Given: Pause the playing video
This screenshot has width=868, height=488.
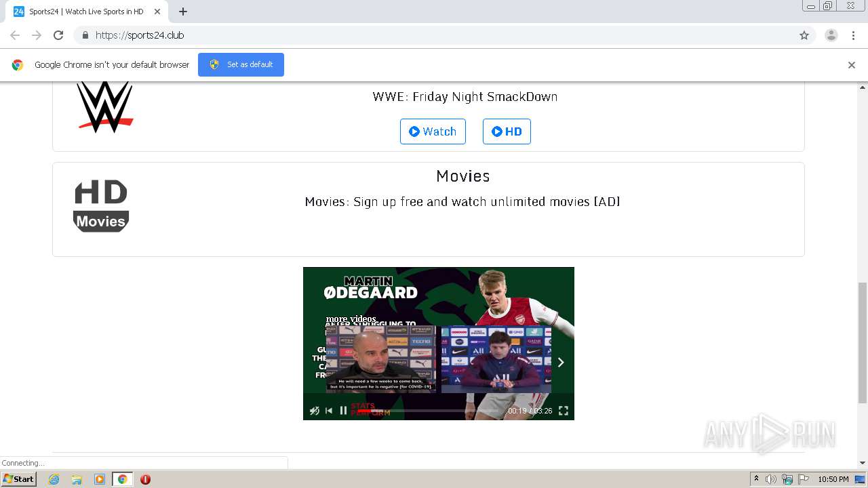Looking at the screenshot, I should 343,411.
